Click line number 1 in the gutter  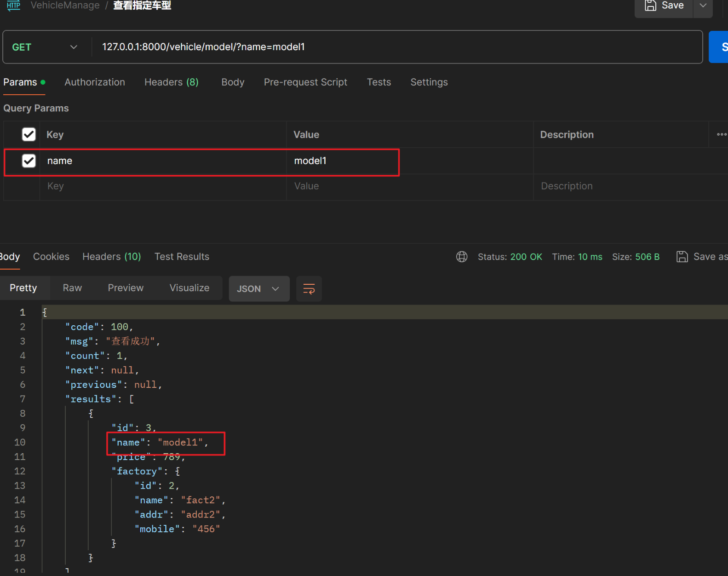point(23,312)
